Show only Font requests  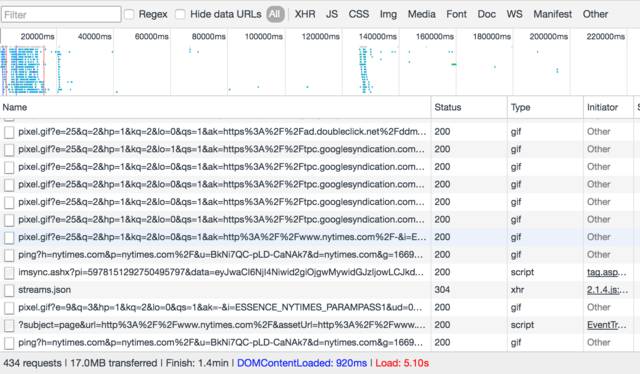click(x=456, y=14)
